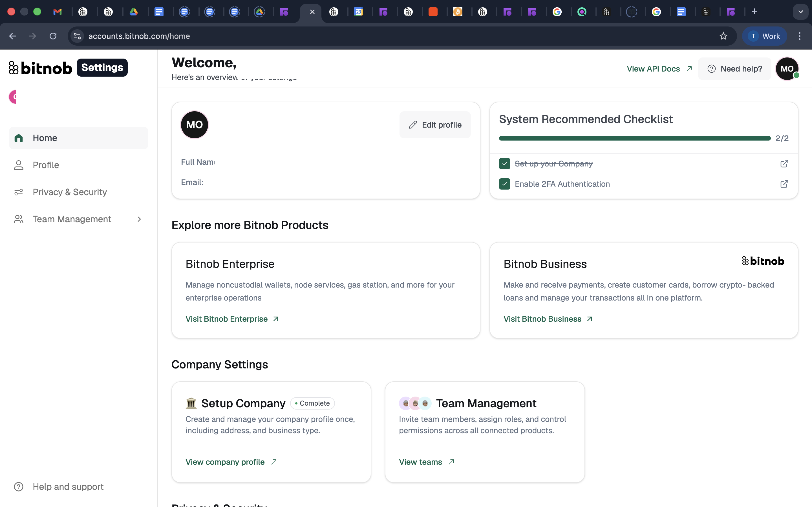Open the Gmail tab icon
812x507 pixels.
pyautogui.click(x=58, y=12)
